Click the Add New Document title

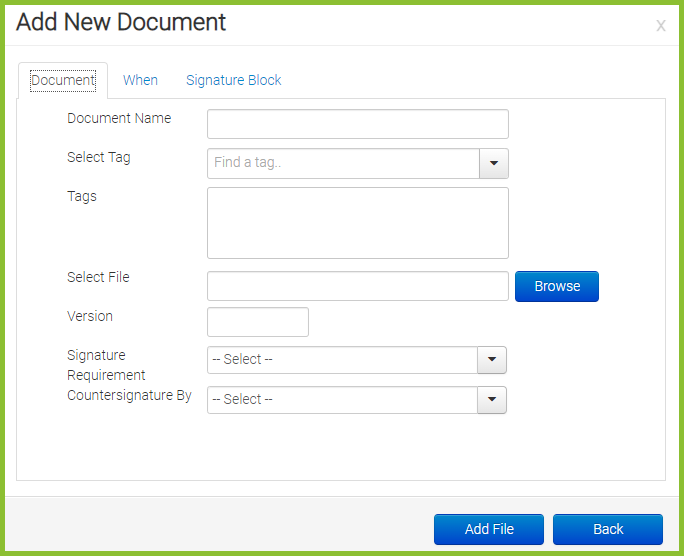(x=121, y=22)
